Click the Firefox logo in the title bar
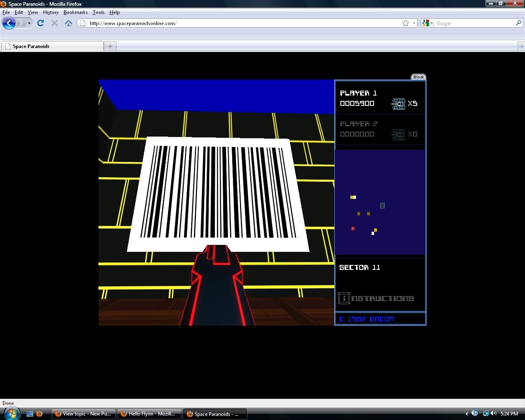Image resolution: width=525 pixels, height=420 pixels. [4, 4]
